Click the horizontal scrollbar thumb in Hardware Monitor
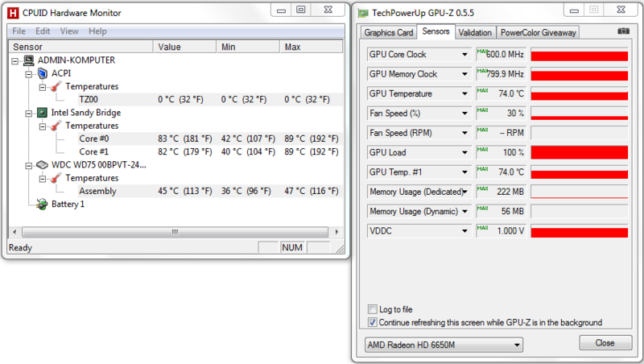644x364 pixels. [175, 232]
